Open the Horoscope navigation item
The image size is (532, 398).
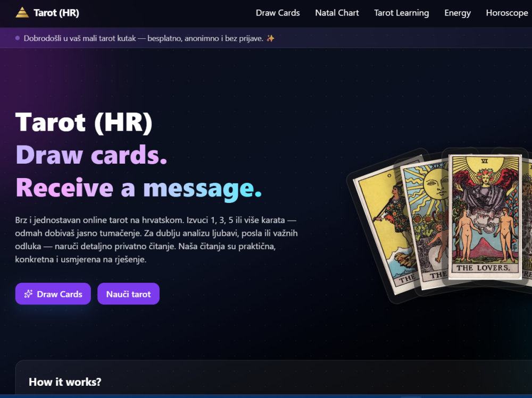(x=507, y=13)
